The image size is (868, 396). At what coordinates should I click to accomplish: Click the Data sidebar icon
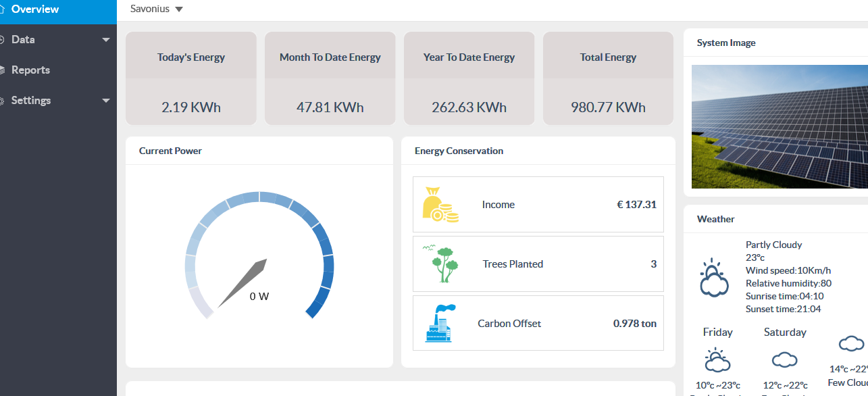(x=2, y=40)
